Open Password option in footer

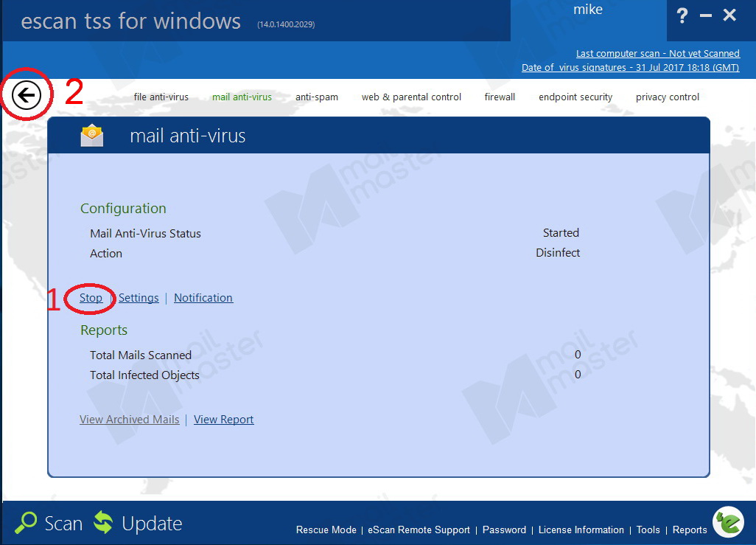click(504, 530)
